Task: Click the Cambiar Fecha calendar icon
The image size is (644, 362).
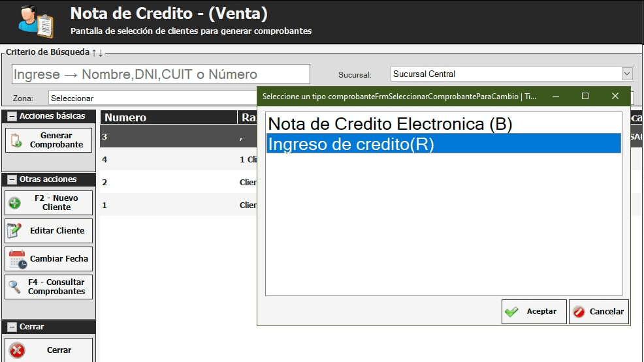Action: point(17,259)
